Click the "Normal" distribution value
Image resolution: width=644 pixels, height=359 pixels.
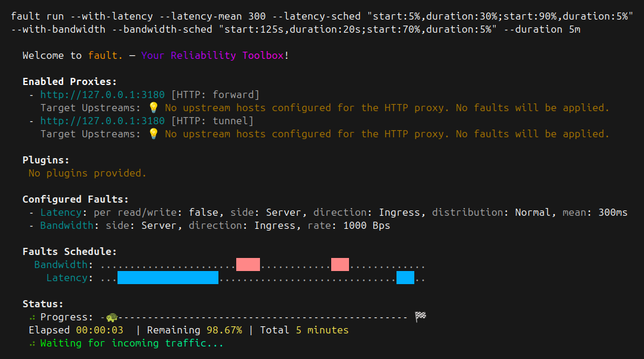coord(532,213)
